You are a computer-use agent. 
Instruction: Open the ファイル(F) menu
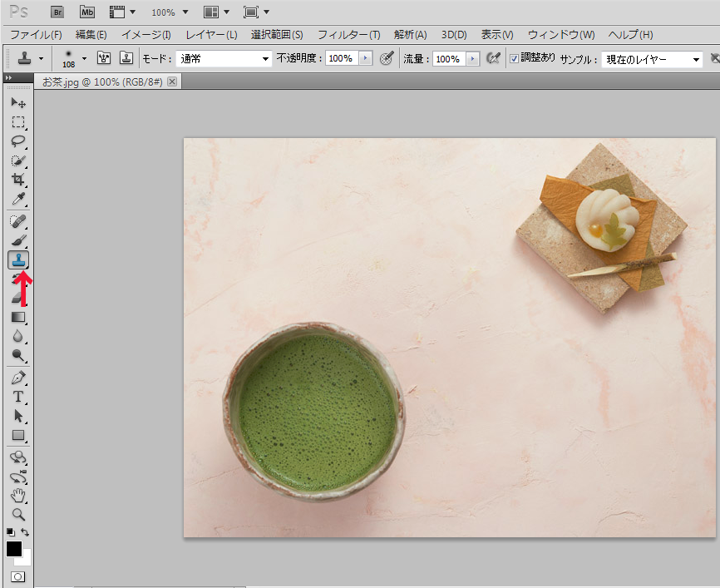[x=36, y=35]
